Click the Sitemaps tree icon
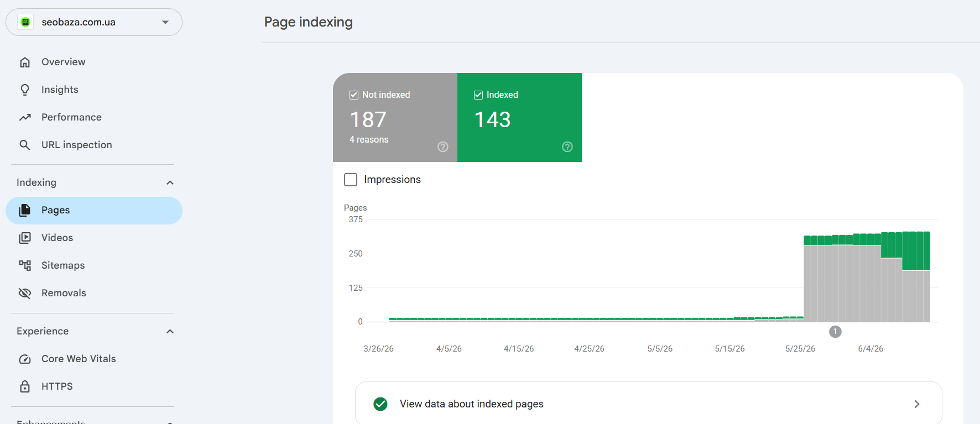980x424 pixels. [x=25, y=265]
